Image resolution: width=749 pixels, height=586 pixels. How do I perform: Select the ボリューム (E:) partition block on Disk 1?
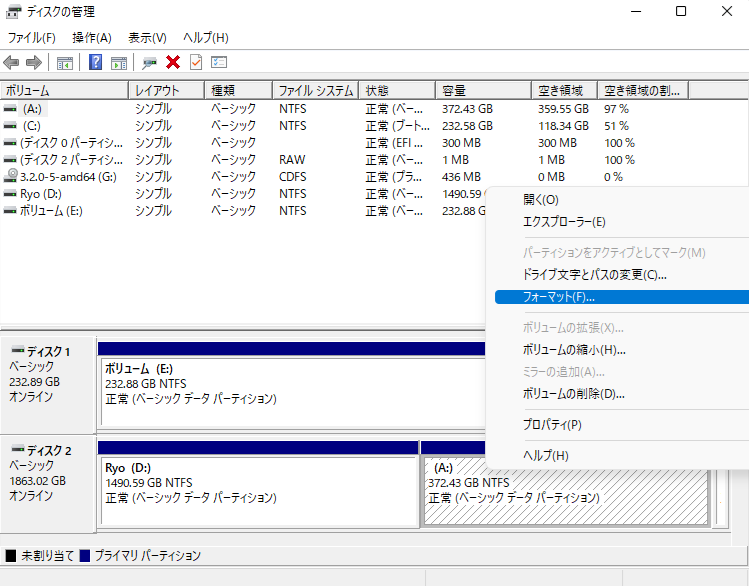point(290,384)
